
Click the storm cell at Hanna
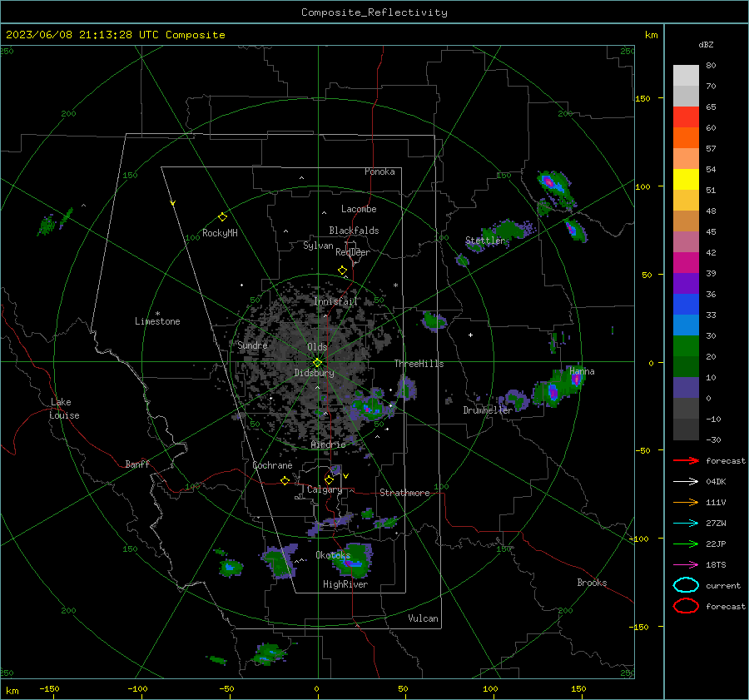click(576, 380)
